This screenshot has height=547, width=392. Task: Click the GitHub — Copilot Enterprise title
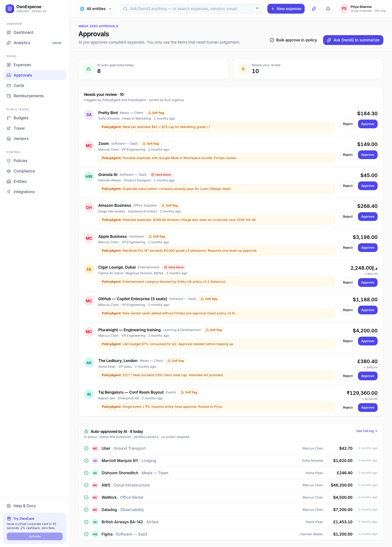coord(132,299)
